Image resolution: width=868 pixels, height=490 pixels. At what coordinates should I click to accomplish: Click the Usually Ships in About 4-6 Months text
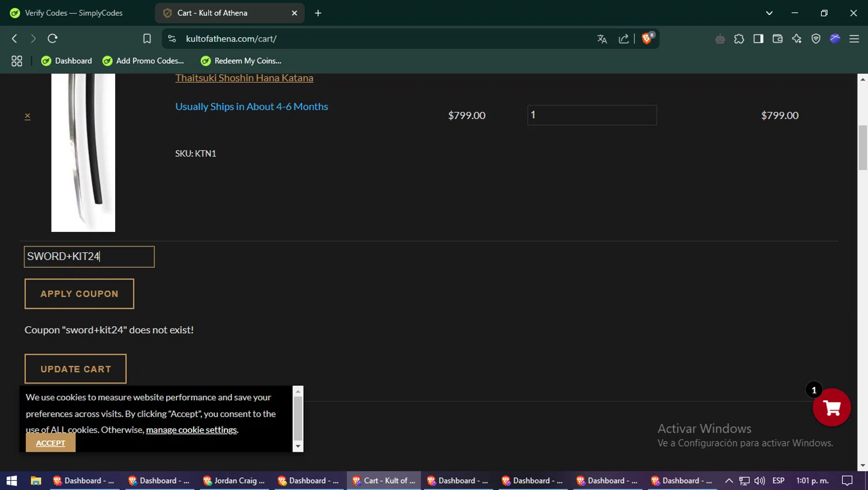tap(252, 106)
